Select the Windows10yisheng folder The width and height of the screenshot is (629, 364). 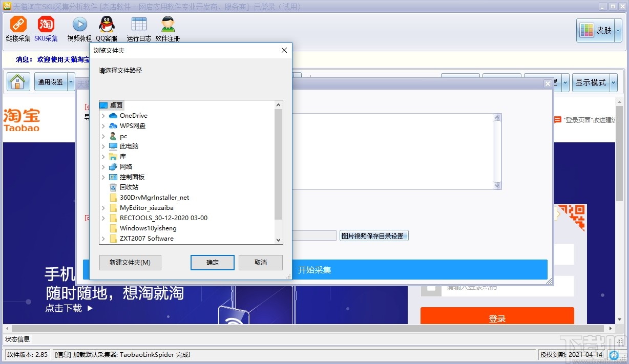[148, 228]
